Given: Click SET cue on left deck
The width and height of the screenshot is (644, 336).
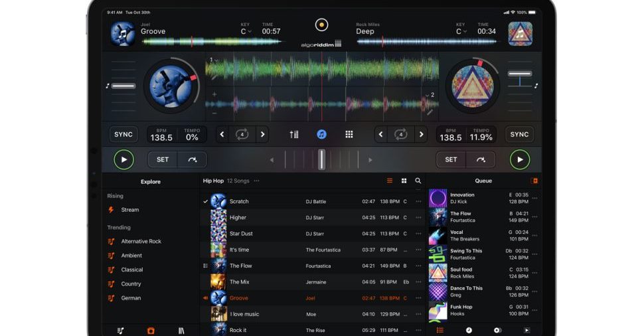Looking at the screenshot, I should (x=163, y=160).
